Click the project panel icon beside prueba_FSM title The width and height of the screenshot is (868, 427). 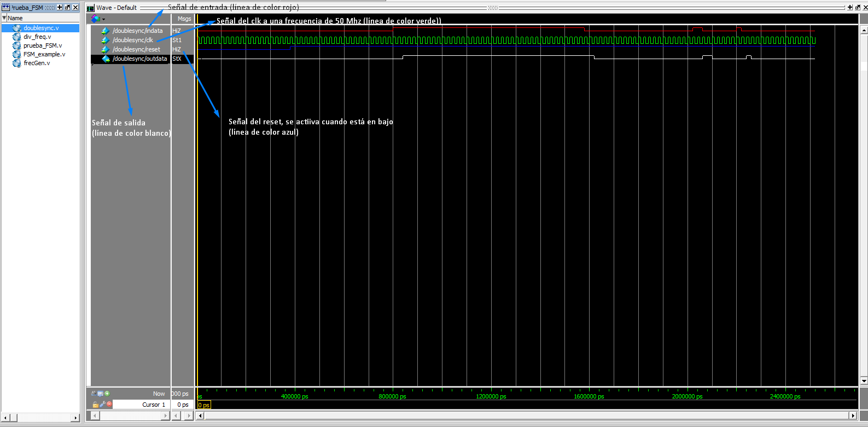point(5,8)
